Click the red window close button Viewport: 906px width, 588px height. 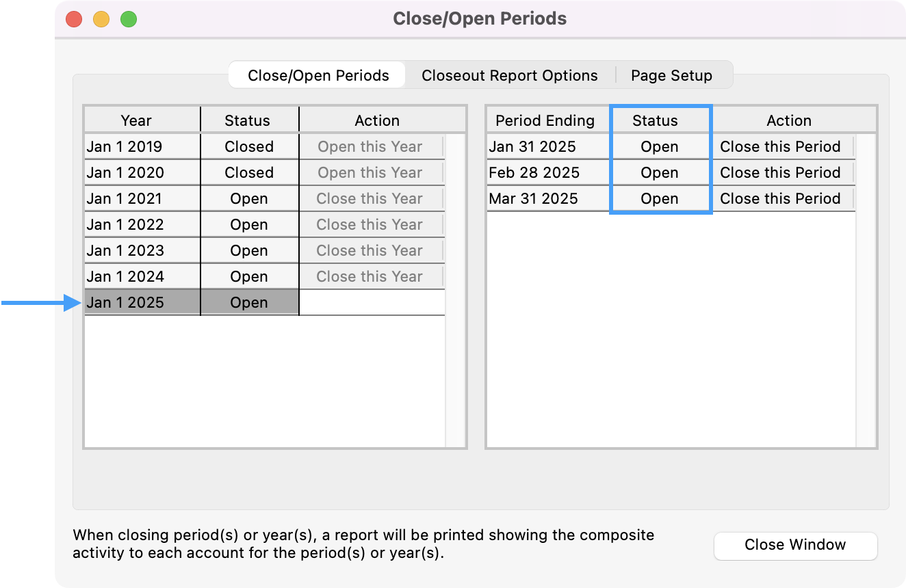(74, 19)
